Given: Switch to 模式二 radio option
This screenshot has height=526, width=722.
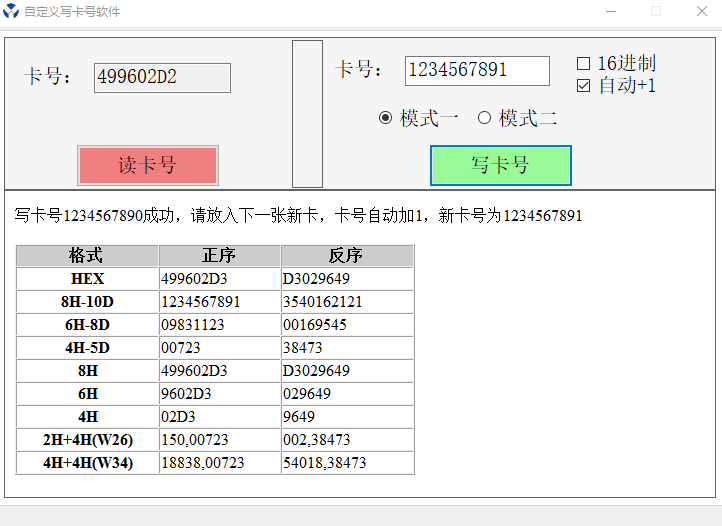Looking at the screenshot, I should (485, 118).
